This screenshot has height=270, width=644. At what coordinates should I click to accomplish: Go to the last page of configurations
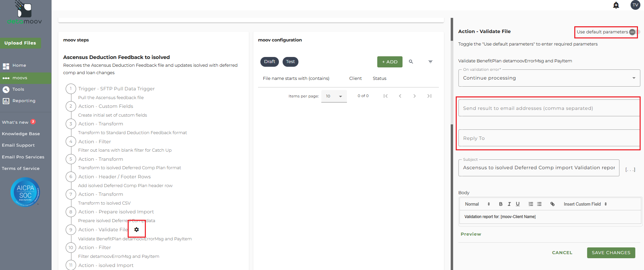tap(429, 96)
